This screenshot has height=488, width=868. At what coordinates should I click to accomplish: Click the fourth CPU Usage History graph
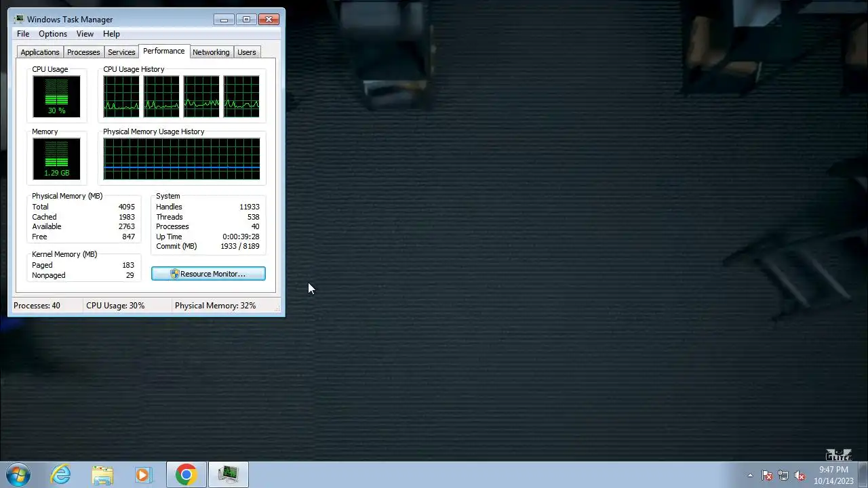pyautogui.click(x=241, y=96)
